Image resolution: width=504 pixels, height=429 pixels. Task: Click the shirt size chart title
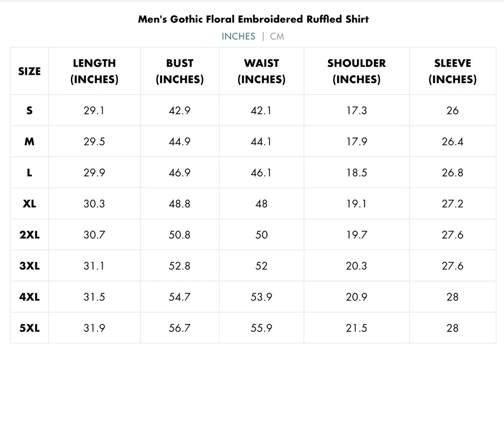coord(253,19)
